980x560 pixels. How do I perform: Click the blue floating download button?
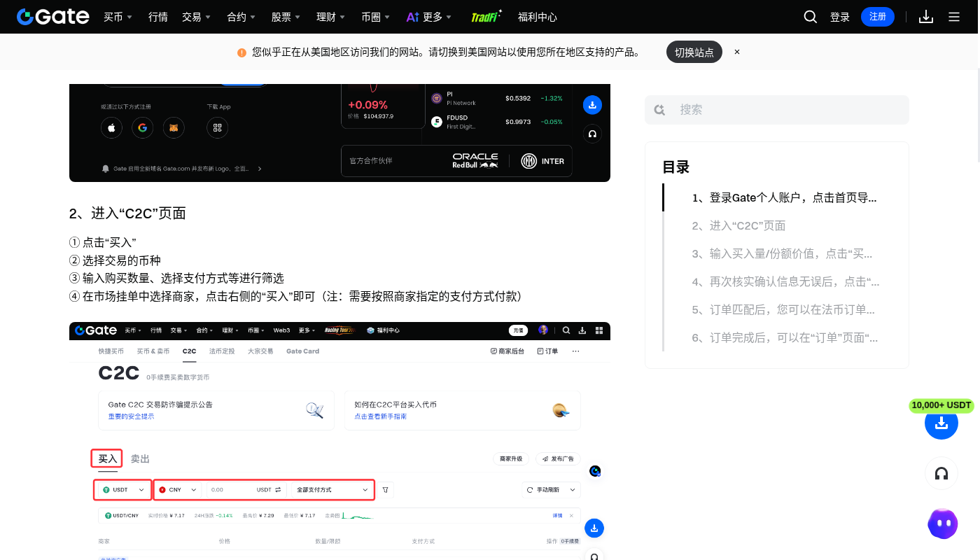coord(941,423)
